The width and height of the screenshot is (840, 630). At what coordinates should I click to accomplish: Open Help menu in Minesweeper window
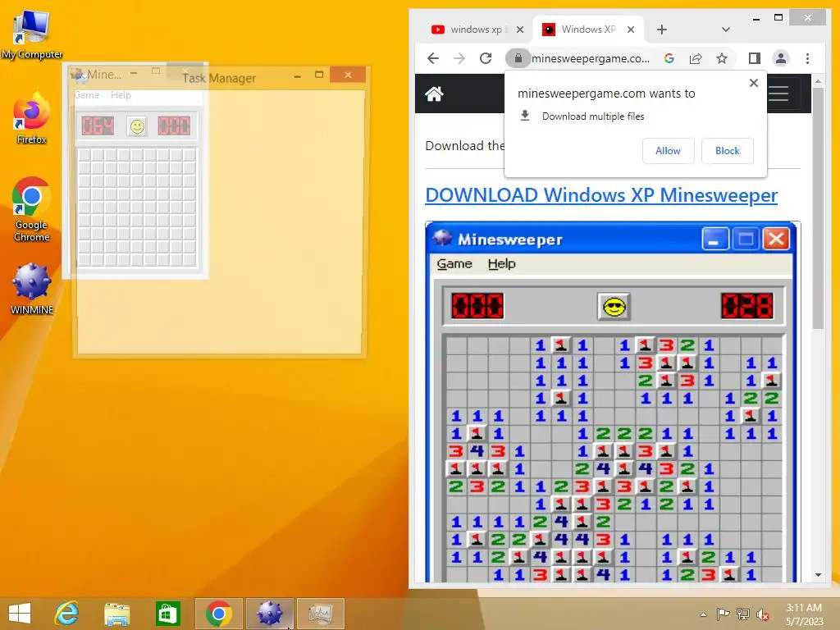point(121,95)
